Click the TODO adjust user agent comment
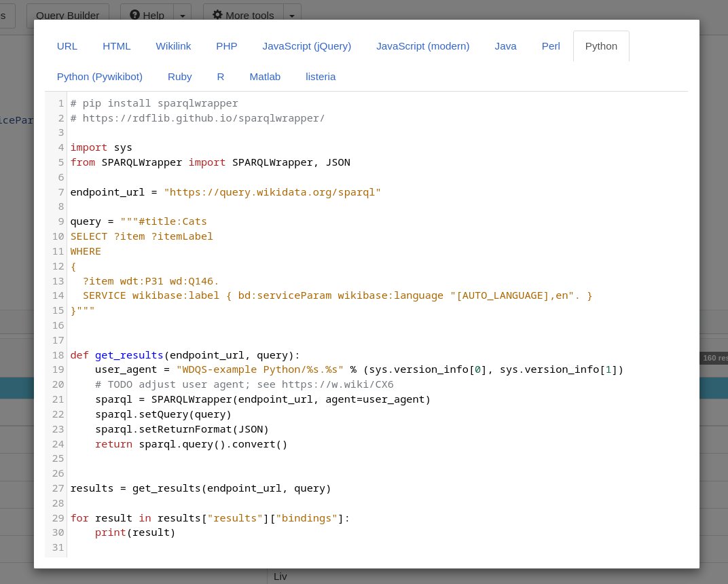 pos(244,384)
